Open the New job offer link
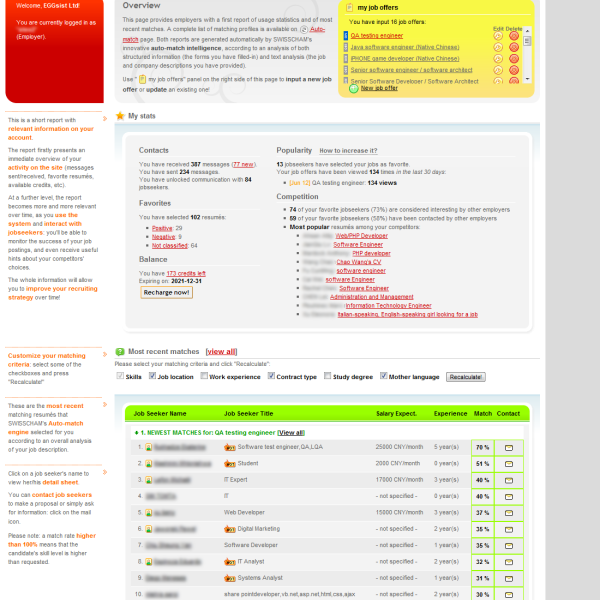Image resolution: width=600 pixels, height=600 pixels. [x=379, y=88]
